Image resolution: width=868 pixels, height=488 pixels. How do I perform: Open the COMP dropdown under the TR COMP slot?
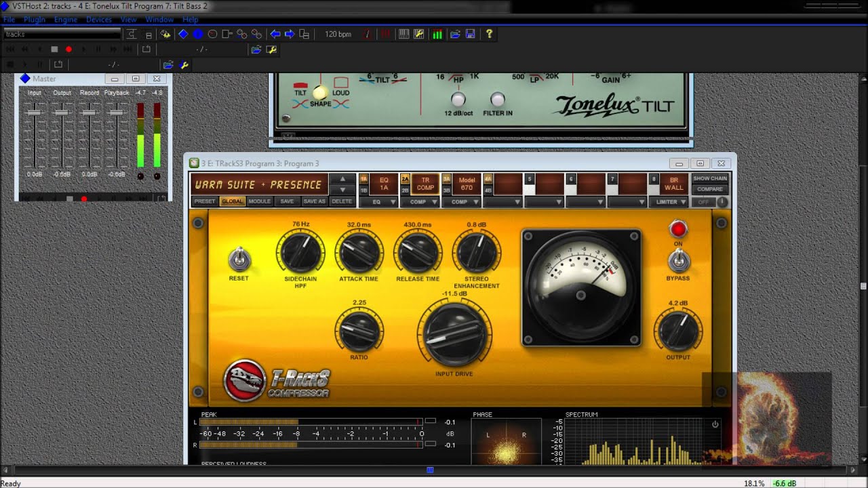point(420,202)
